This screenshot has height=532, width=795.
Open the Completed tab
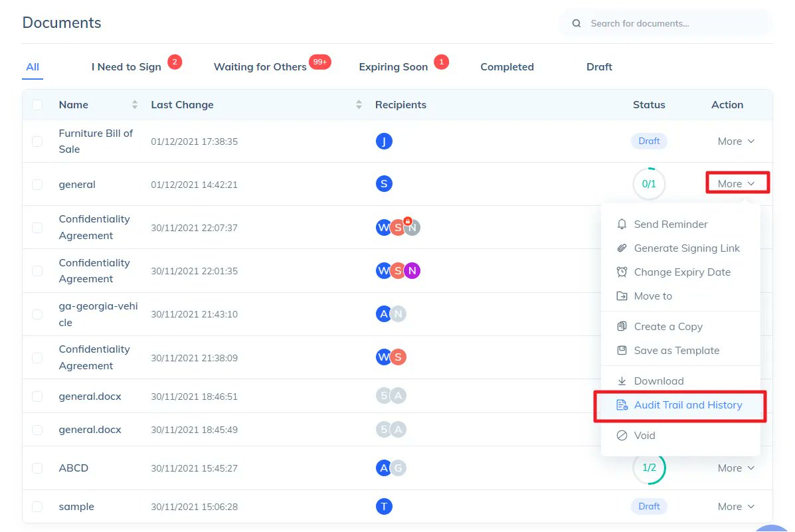(x=507, y=67)
